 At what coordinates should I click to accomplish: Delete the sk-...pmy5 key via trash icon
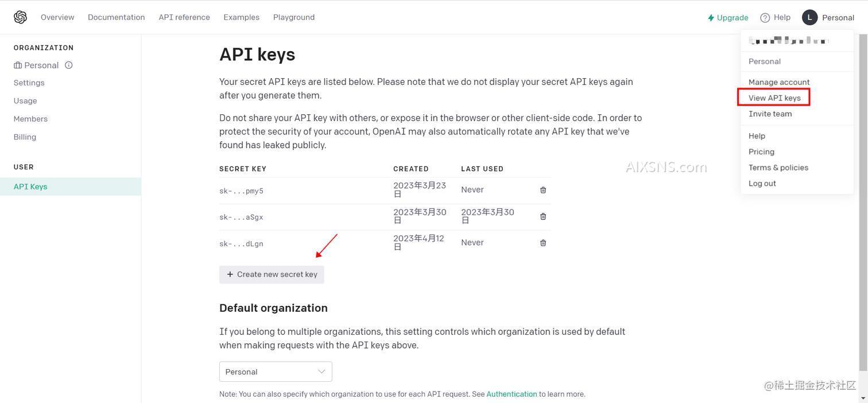click(x=543, y=190)
